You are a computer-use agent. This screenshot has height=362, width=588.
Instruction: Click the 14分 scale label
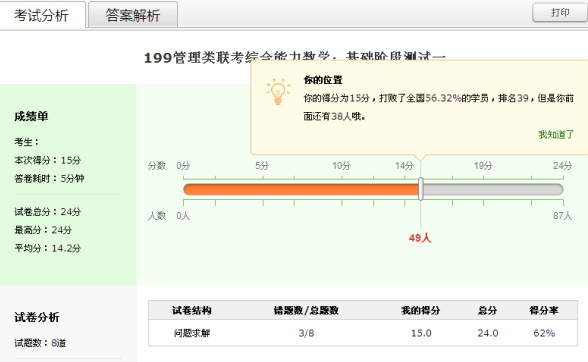[x=404, y=165]
